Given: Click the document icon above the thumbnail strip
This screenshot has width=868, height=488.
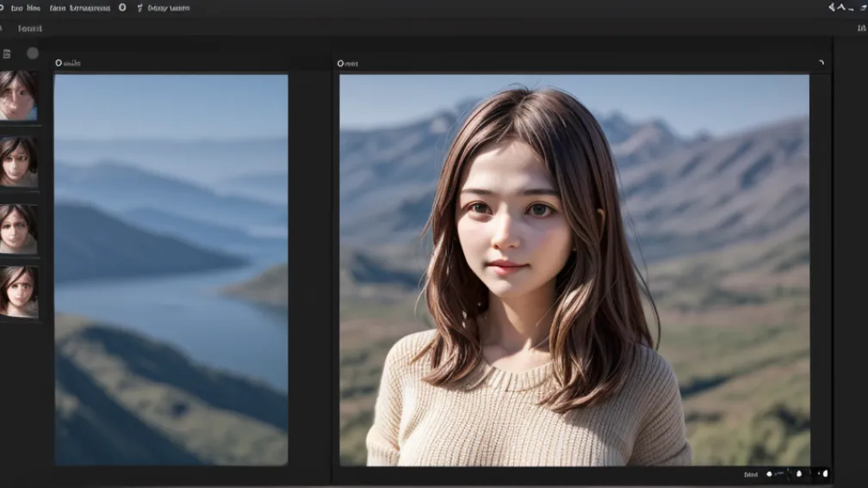Looking at the screenshot, I should [x=7, y=53].
